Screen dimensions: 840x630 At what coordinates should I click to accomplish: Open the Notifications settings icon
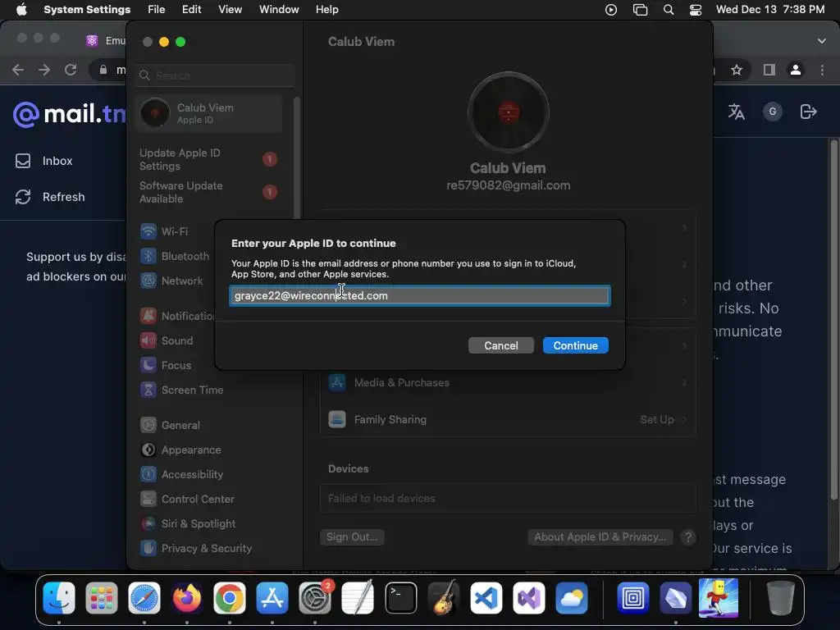click(148, 316)
